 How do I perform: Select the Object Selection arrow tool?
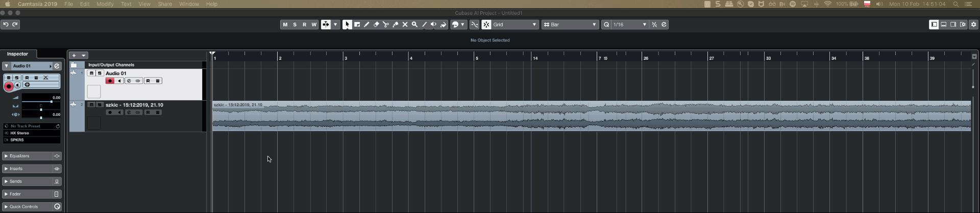(x=347, y=25)
